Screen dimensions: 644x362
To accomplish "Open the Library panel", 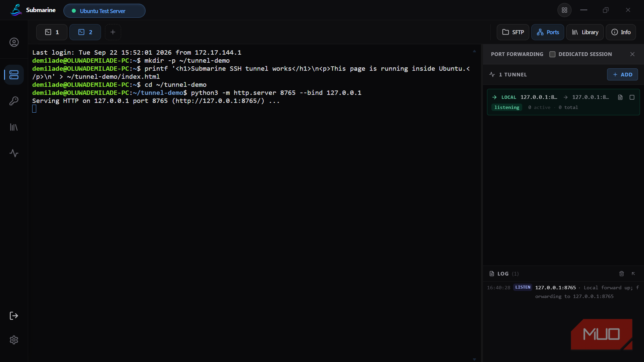I will tap(585, 32).
